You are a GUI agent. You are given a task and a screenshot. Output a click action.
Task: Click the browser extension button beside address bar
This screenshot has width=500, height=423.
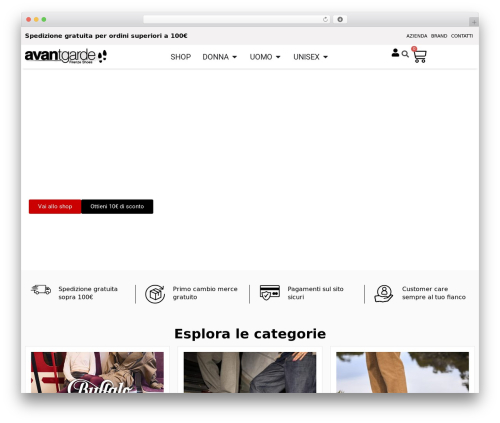point(340,20)
